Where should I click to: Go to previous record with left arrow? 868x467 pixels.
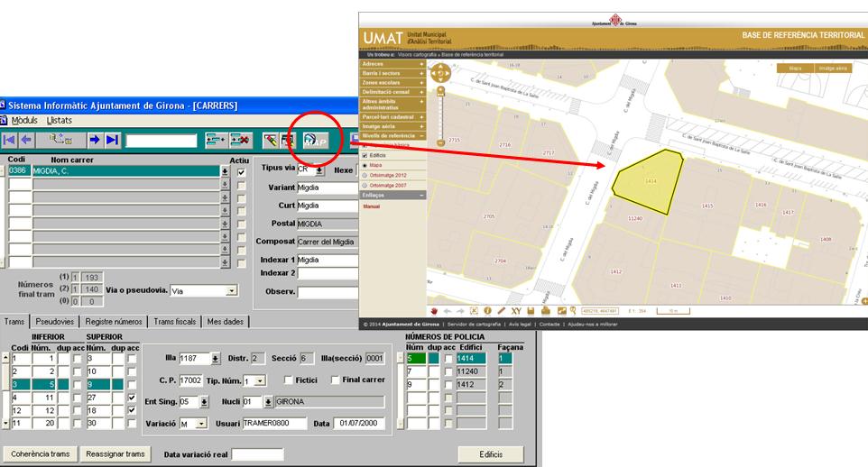(x=26, y=140)
